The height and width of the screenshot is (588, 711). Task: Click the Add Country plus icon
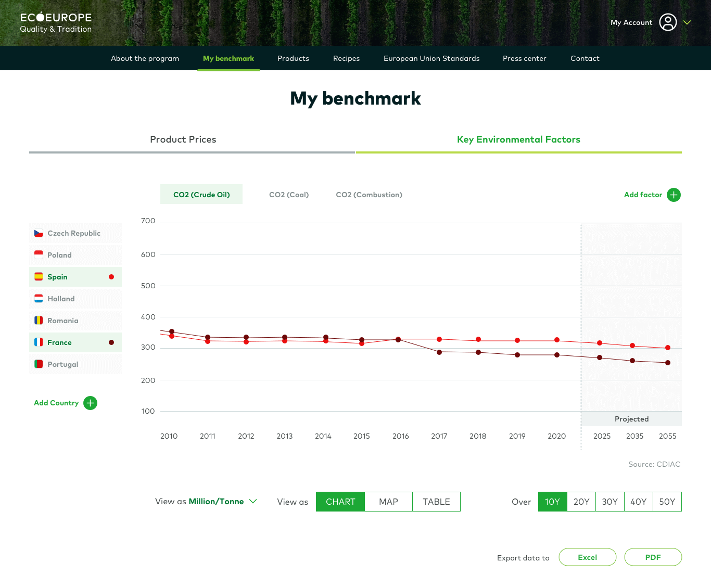pos(90,403)
